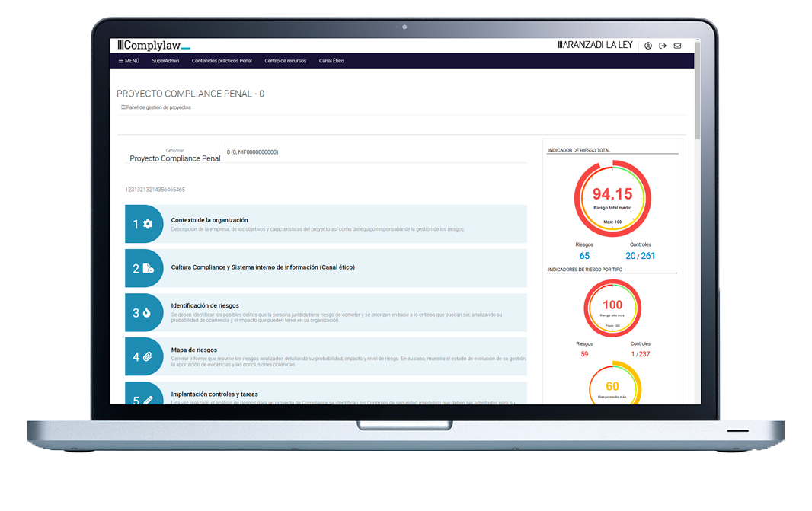
Task: Open the MENÚ hamburger menu
Action: (x=129, y=61)
